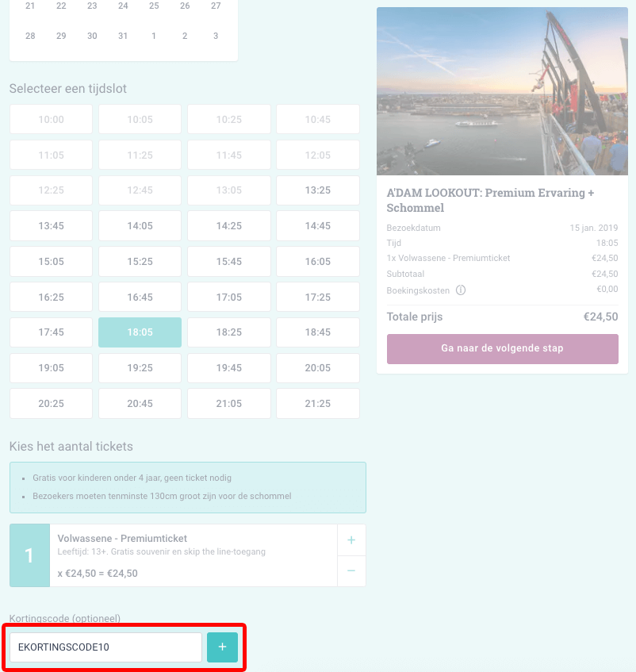Click Ga naar de volgende stap button
This screenshot has height=672, width=636.
tap(502, 348)
